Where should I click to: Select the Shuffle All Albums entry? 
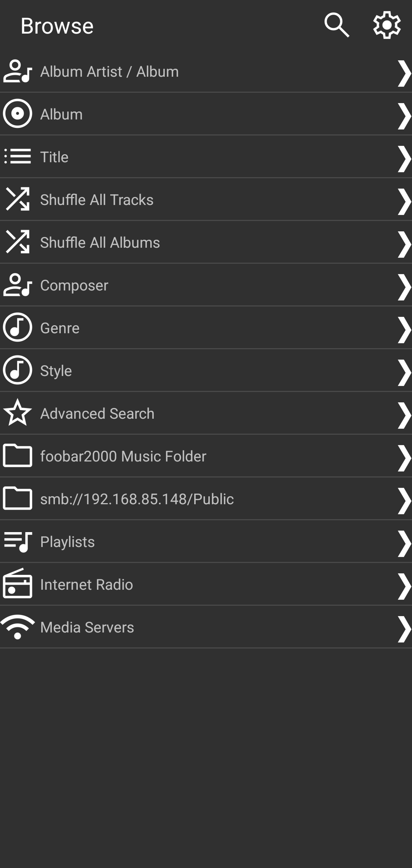pyautogui.click(x=100, y=242)
